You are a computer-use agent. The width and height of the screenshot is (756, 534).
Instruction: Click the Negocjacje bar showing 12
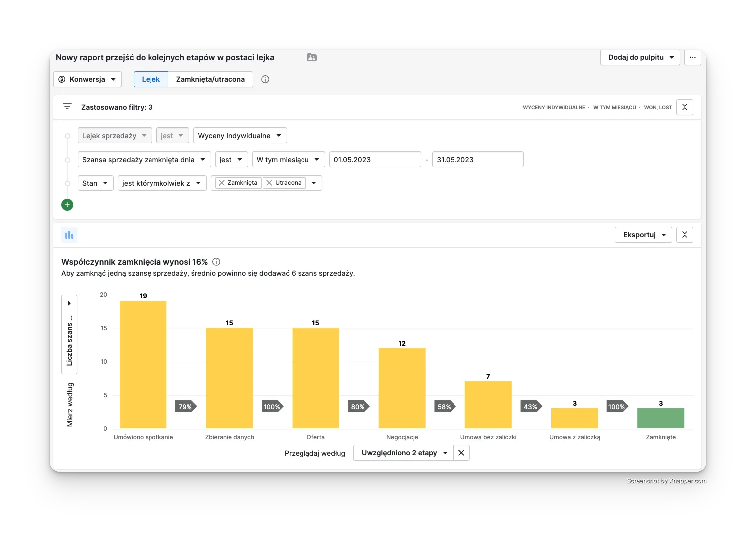[x=402, y=388]
